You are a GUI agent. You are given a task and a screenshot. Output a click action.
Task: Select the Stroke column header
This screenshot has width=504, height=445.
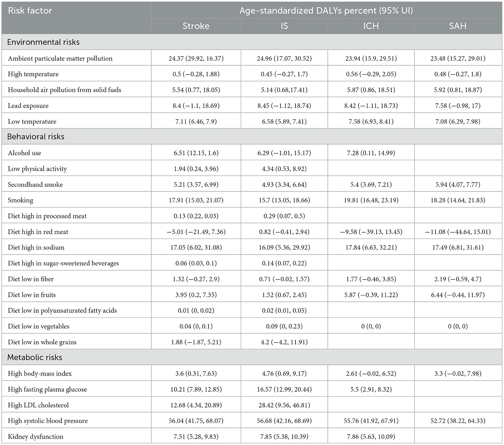pyautogui.click(x=196, y=26)
